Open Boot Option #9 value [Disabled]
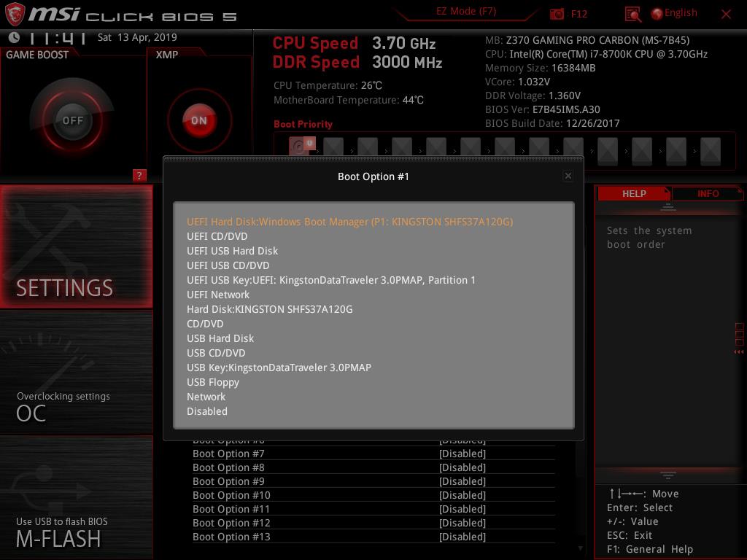The image size is (747, 560). click(x=462, y=481)
